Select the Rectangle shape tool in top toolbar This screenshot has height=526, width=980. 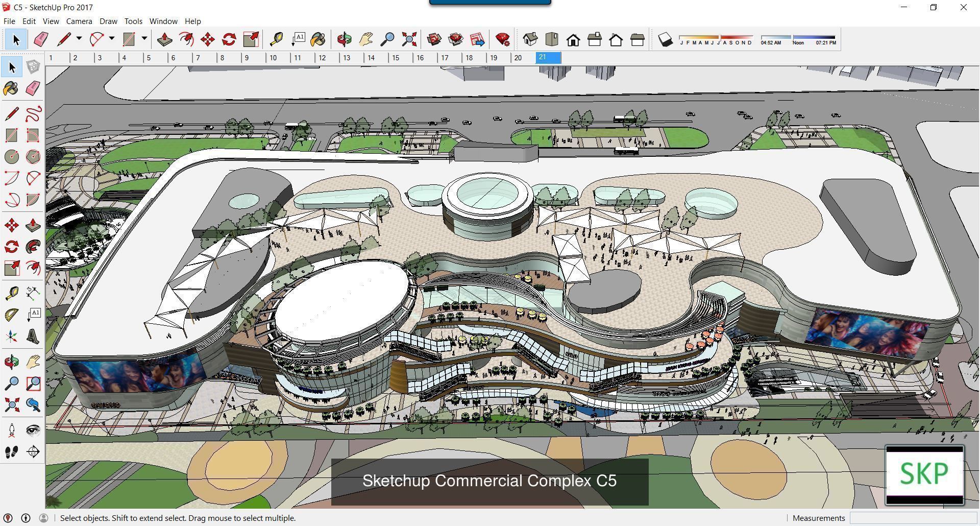pos(129,39)
